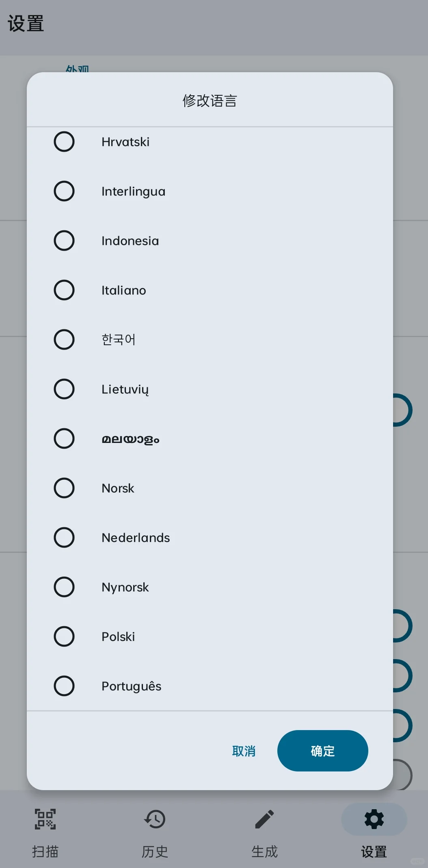428x868 pixels.
Task: Switch to the 历史 tab label
Action: point(155,851)
